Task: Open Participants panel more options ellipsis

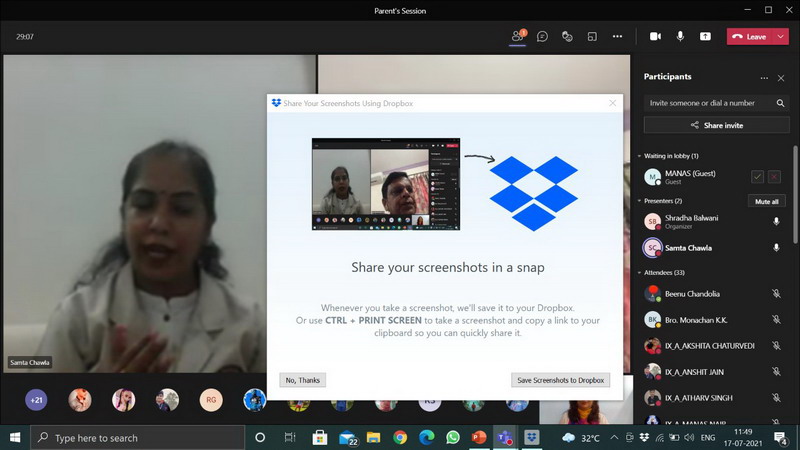Action: click(764, 78)
